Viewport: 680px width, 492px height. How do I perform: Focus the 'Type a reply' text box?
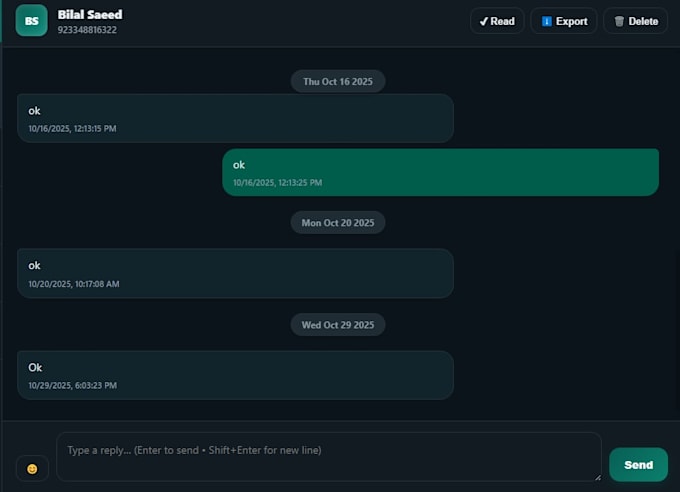tap(329, 457)
